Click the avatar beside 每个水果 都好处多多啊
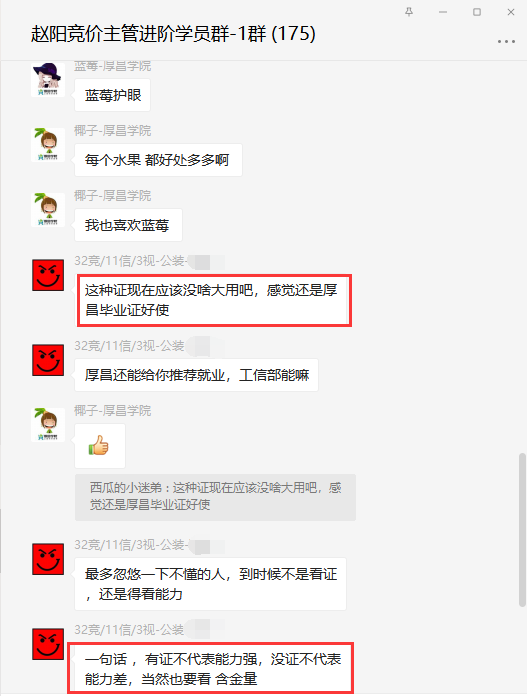Screen dimensions: 527x696 tap(48, 145)
